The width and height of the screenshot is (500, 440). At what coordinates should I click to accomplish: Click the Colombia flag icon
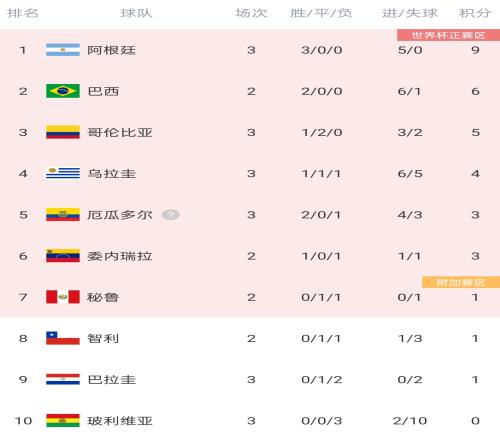click(x=63, y=132)
